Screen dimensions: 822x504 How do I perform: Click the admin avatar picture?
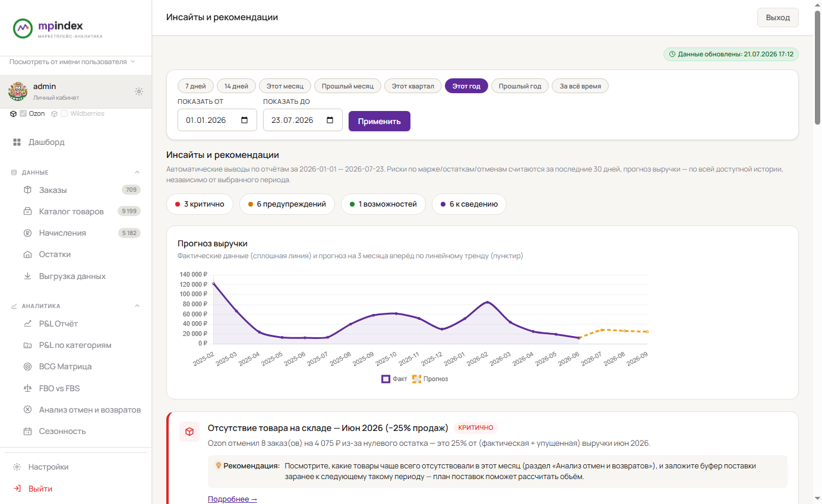coord(18,91)
